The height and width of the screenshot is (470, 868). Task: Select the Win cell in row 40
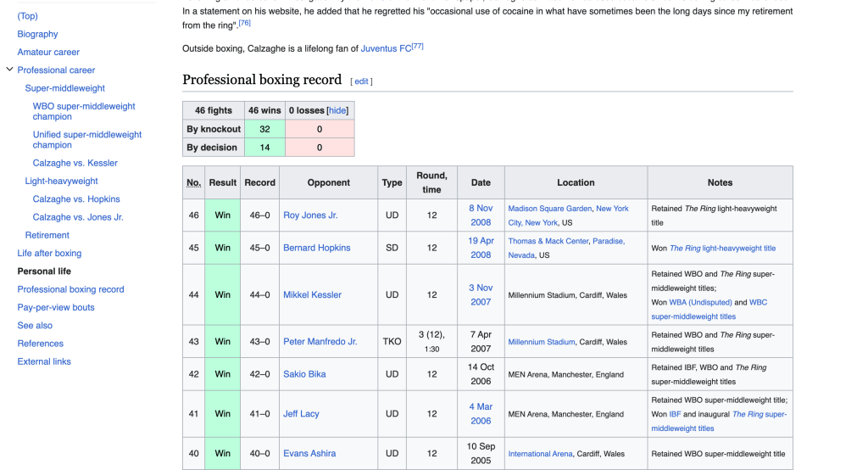click(x=223, y=453)
